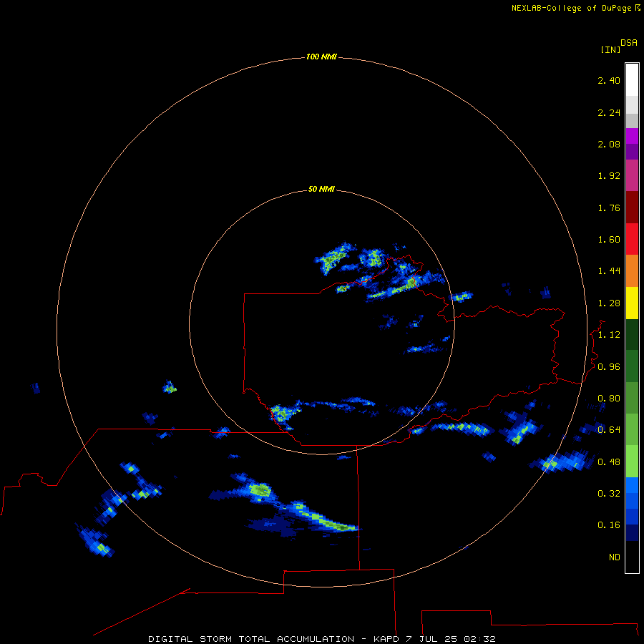644x644 pixels.
Task: Click the 1.28 legend value
Action: [609, 303]
